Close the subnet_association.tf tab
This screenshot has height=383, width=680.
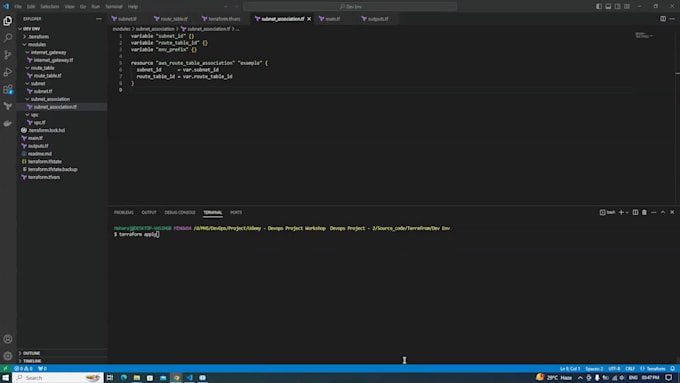pyautogui.click(x=309, y=19)
